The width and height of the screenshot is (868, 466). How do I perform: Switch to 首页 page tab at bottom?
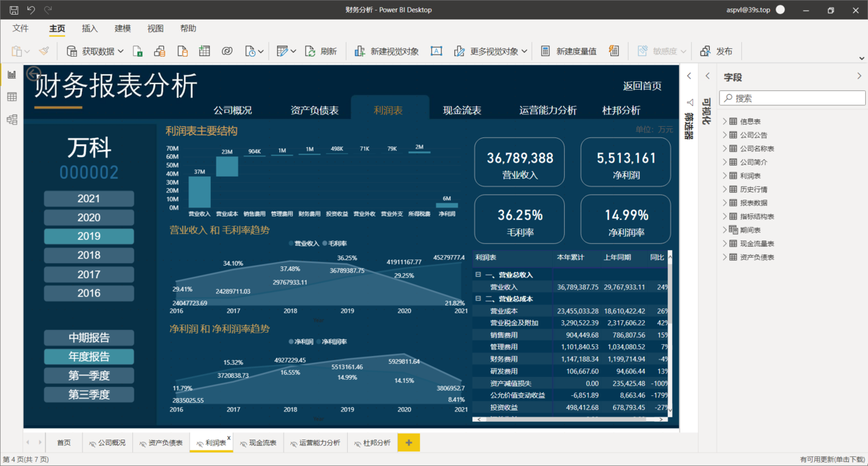pyautogui.click(x=64, y=443)
